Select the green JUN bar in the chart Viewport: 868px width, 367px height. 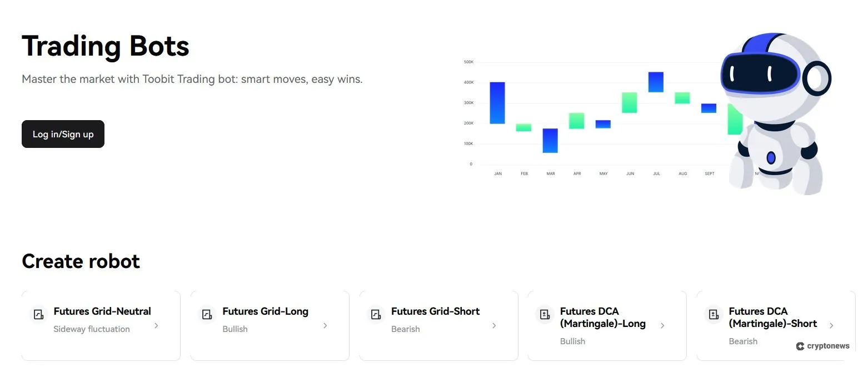630,102
